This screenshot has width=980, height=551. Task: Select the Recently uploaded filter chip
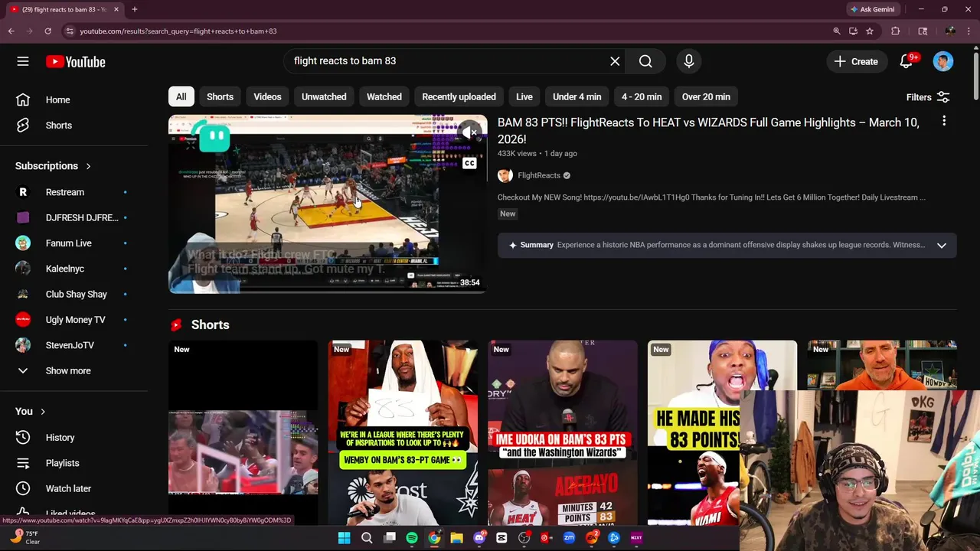tap(459, 96)
